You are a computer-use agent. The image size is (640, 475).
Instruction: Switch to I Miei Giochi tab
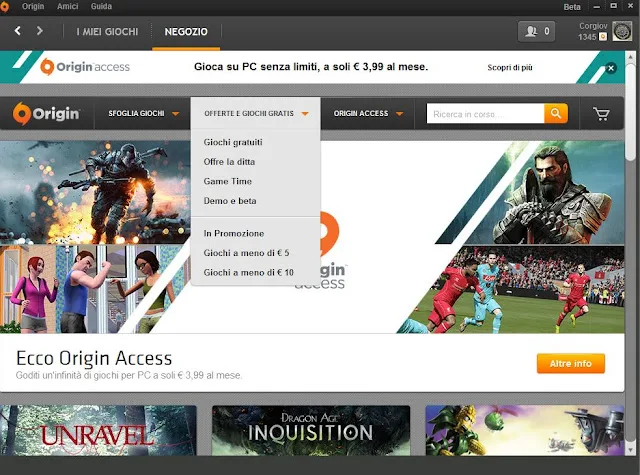click(107, 32)
